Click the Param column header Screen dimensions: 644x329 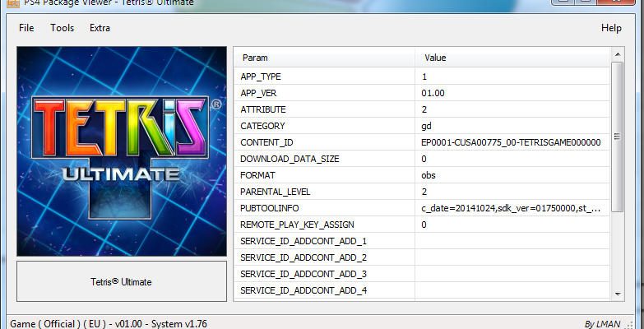(324, 58)
